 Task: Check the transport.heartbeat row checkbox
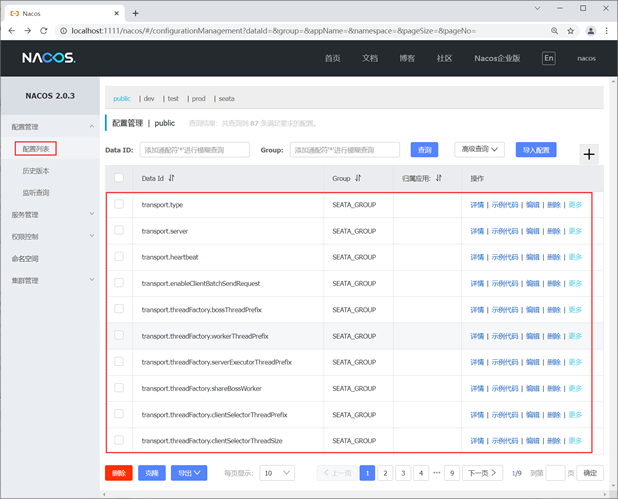coord(119,257)
